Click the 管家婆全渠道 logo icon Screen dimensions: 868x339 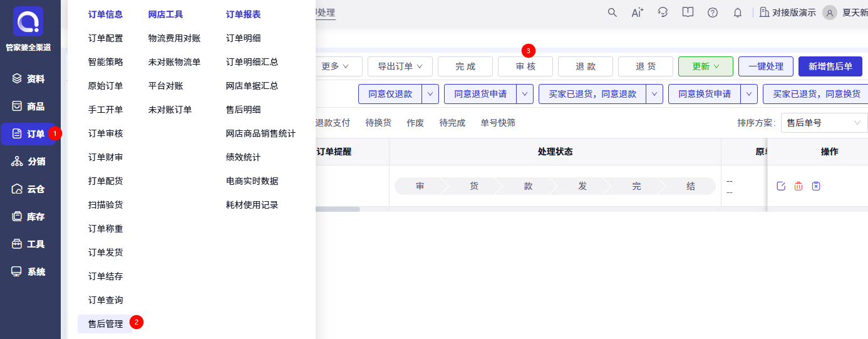pyautogui.click(x=28, y=22)
